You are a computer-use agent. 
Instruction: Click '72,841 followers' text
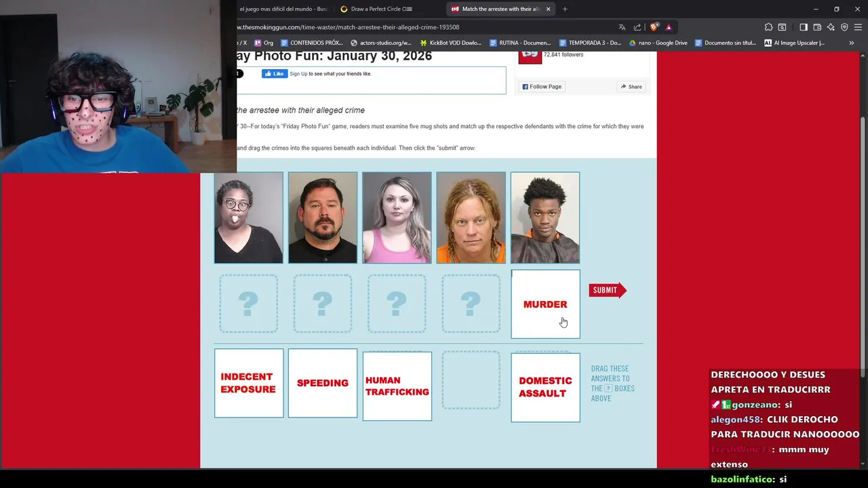tap(563, 55)
